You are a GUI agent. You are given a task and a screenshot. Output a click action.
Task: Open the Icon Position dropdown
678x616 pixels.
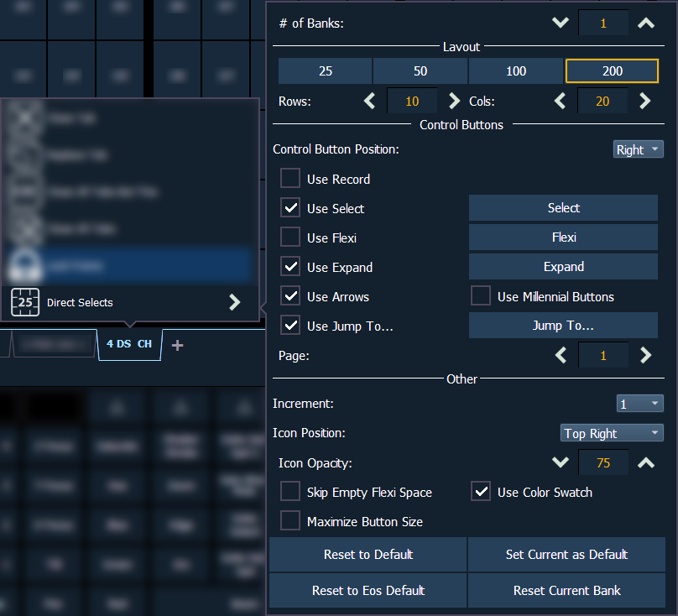[612, 433]
